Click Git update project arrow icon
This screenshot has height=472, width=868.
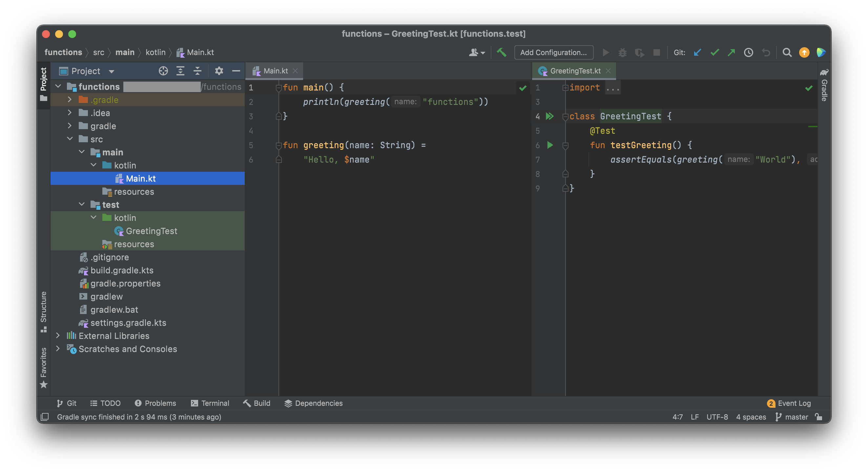697,52
